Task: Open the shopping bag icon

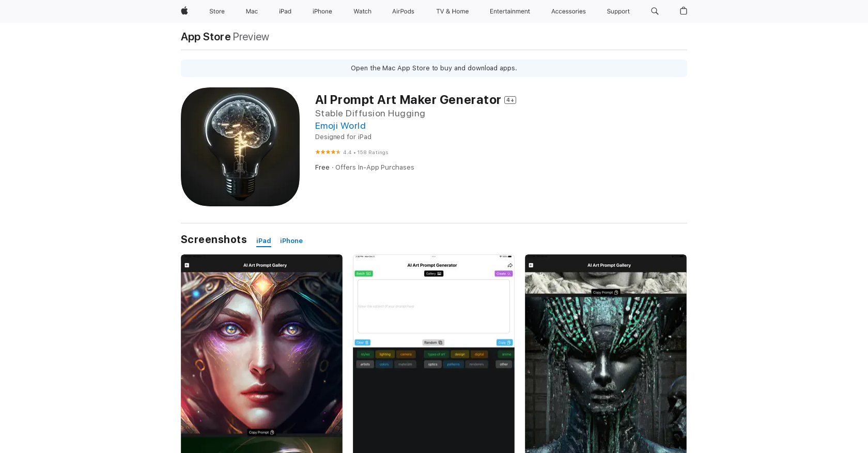Action: [684, 11]
